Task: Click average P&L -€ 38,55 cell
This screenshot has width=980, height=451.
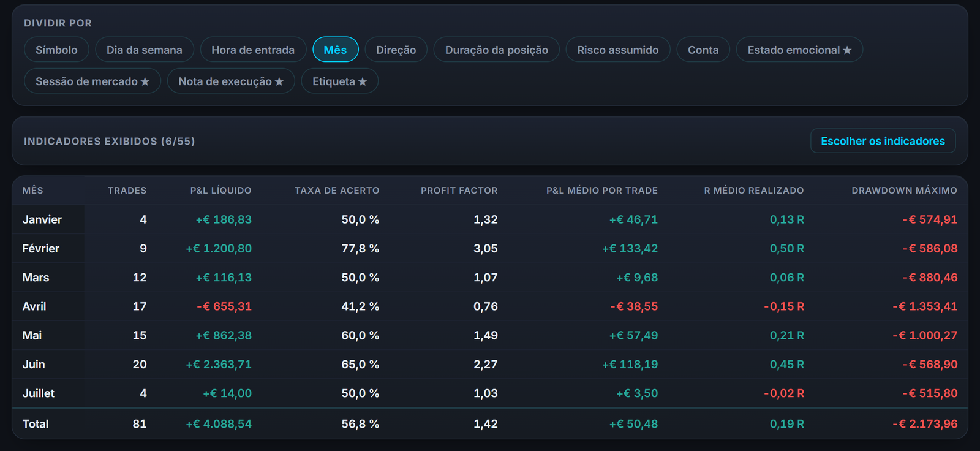Action: click(x=634, y=306)
